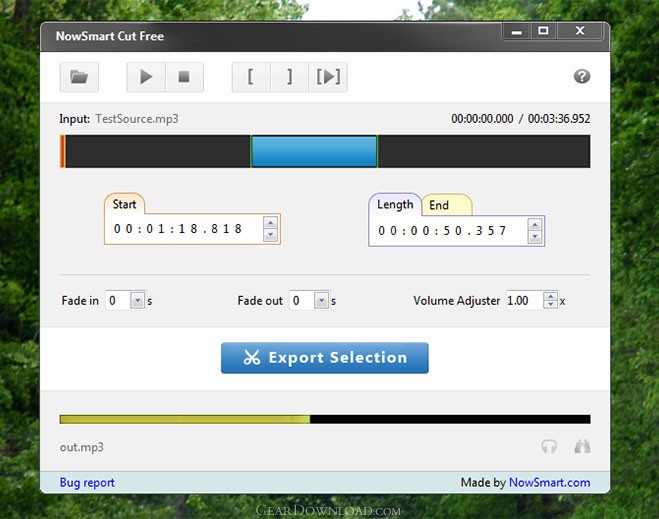Set selection start with the [ button
This screenshot has width=659, height=519.
pyautogui.click(x=251, y=77)
